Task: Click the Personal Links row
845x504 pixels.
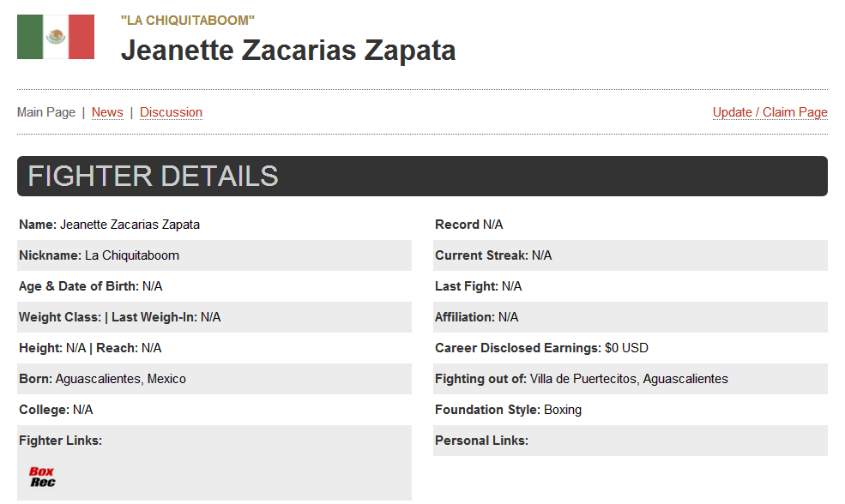Action: [x=631, y=441]
